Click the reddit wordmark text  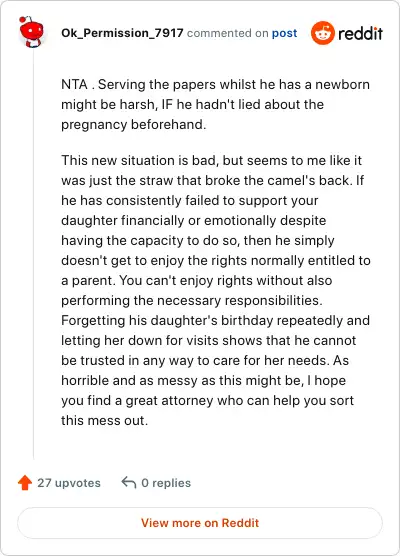(x=360, y=33)
